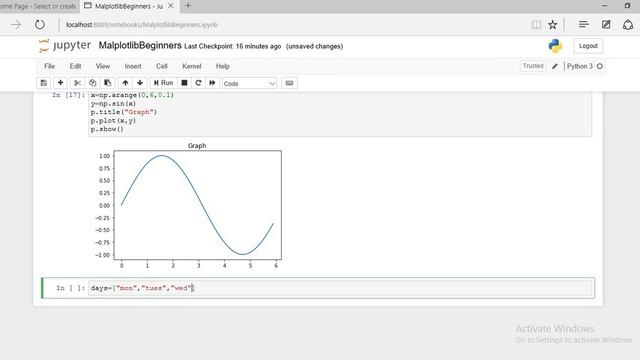Click into the In [17] code cell
Image resolution: width=640 pixels, height=360 pixels.
click(x=340, y=113)
